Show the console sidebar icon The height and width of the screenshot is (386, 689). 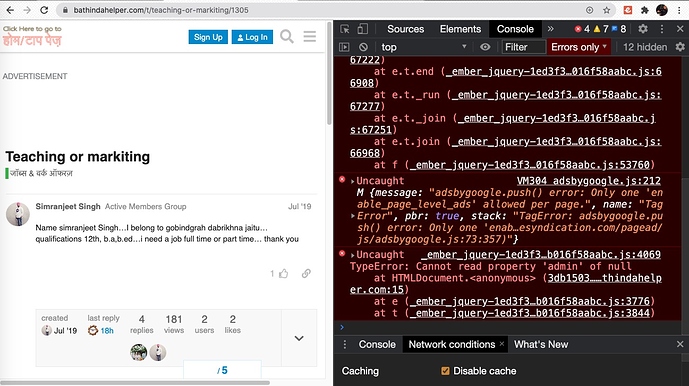[344, 47]
